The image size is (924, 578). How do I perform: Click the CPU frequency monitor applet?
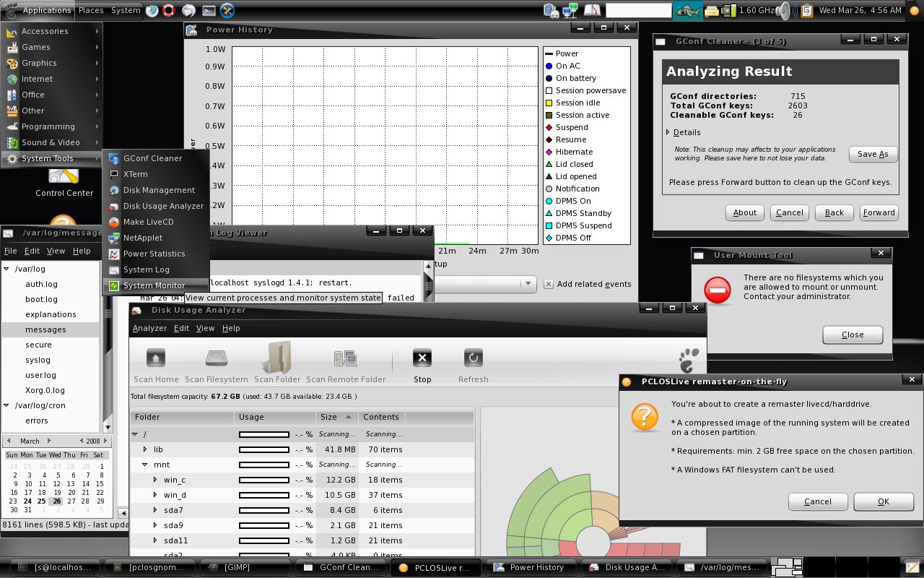coord(747,10)
